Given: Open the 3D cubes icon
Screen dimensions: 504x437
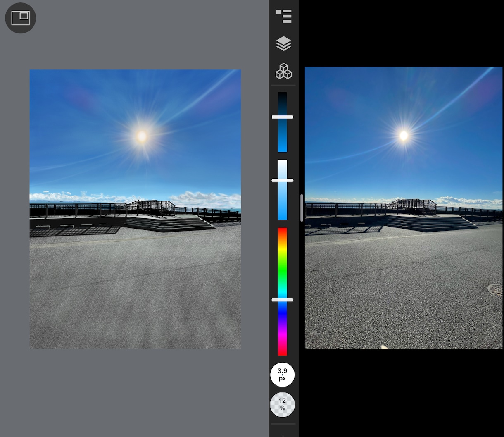Looking at the screenshot, I should (x=283, y=71).
